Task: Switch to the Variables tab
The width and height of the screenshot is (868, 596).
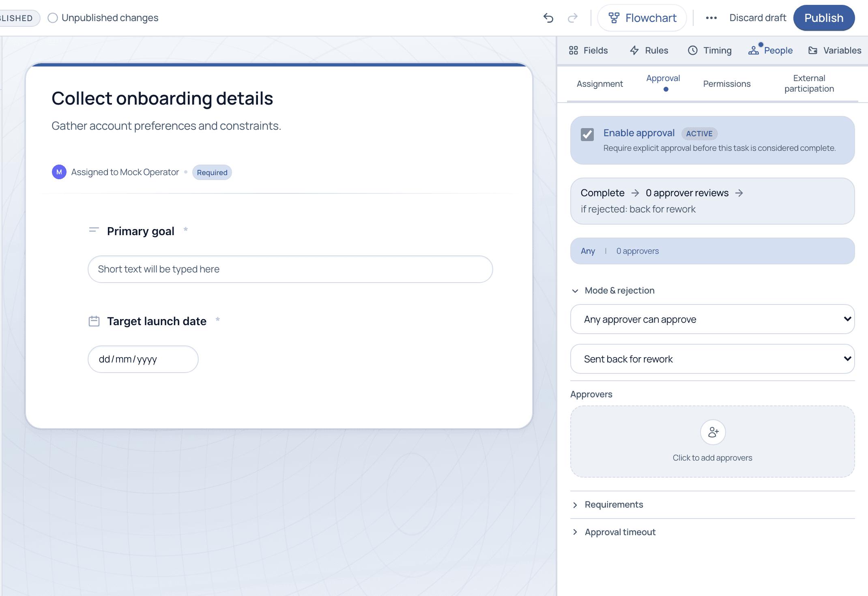Action: click(x=835, y=50)
